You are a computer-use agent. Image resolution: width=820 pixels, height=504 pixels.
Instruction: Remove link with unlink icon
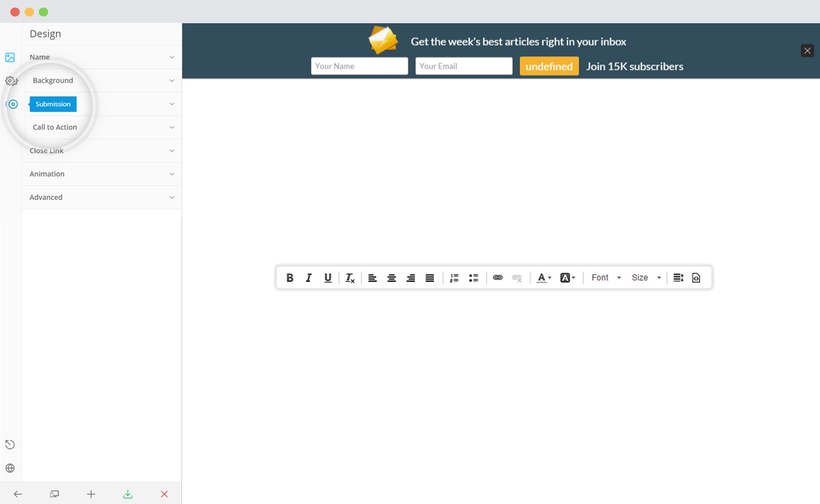517,278
